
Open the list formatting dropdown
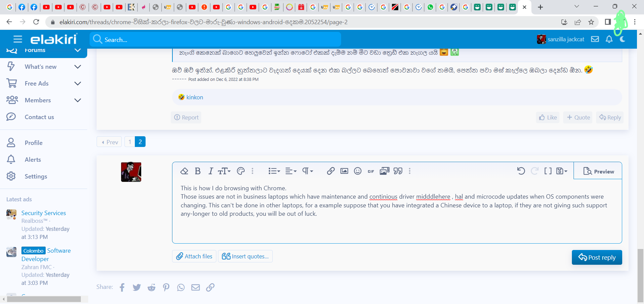coord(274,171)
